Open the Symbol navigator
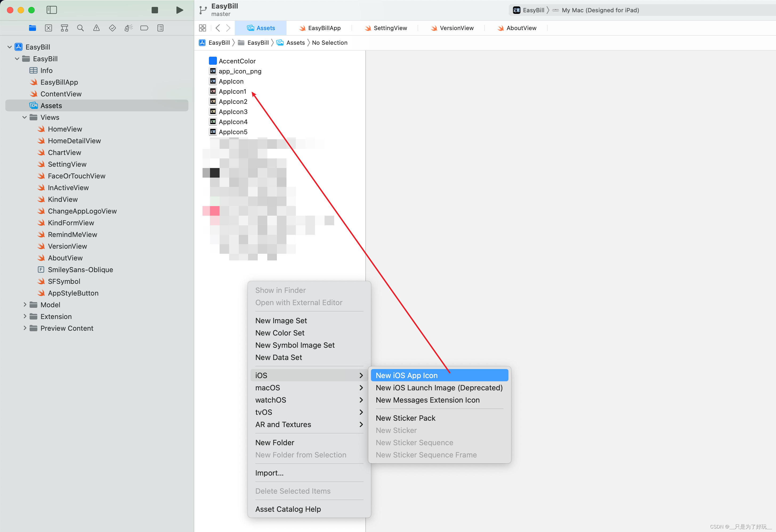This screenshot has height=532, width=776. [x=64, y=28]
